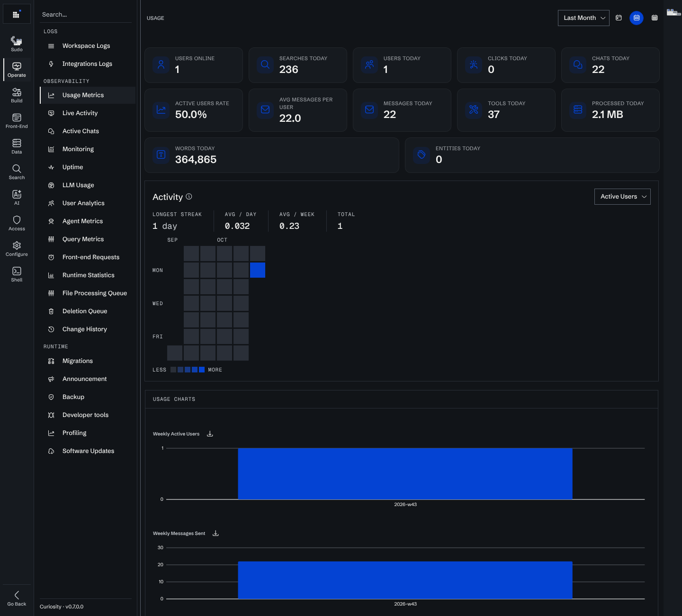
Task: Open the AI section
Action: tap(17, 198)
